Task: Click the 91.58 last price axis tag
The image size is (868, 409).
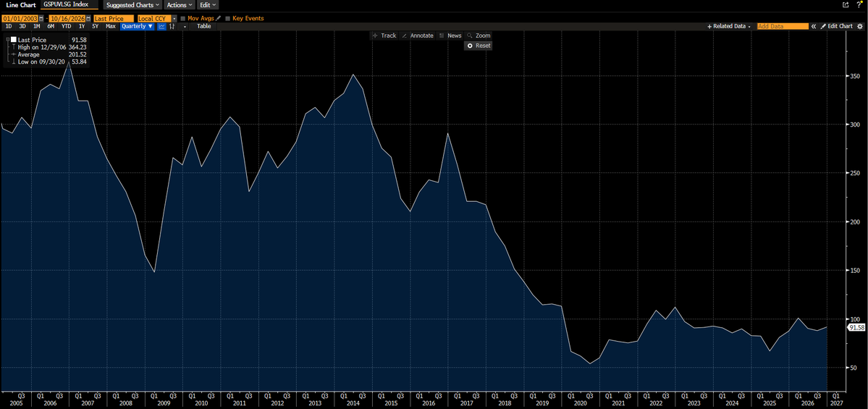Action: click(856, 328)
